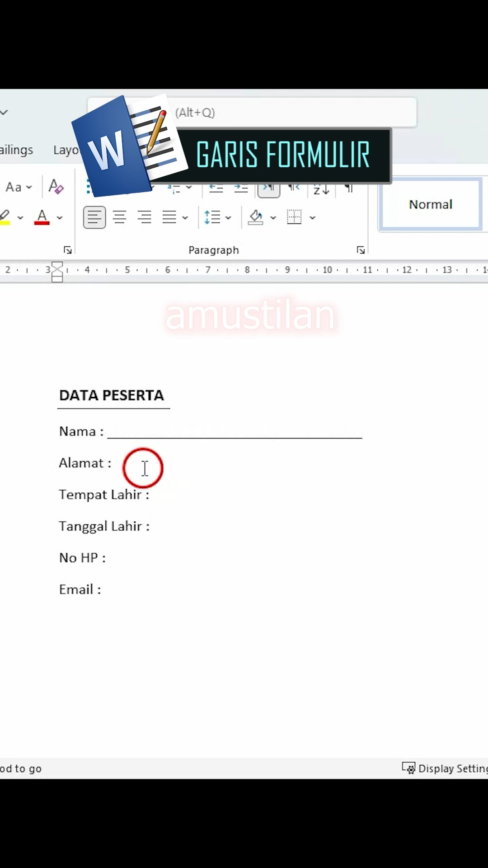The height and width of the screenshot is (868, 488).
Task: Click the Line and Paragraph Spacing icon
Action: (212, 217)
